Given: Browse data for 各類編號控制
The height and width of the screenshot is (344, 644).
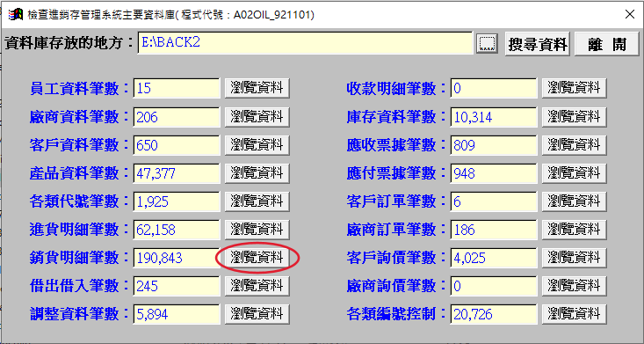Looking at the screenshot, I should click(574, 314).
